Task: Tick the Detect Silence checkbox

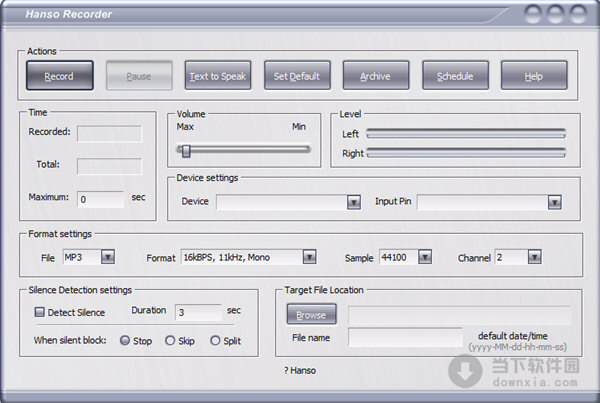Action: (39, 312)
